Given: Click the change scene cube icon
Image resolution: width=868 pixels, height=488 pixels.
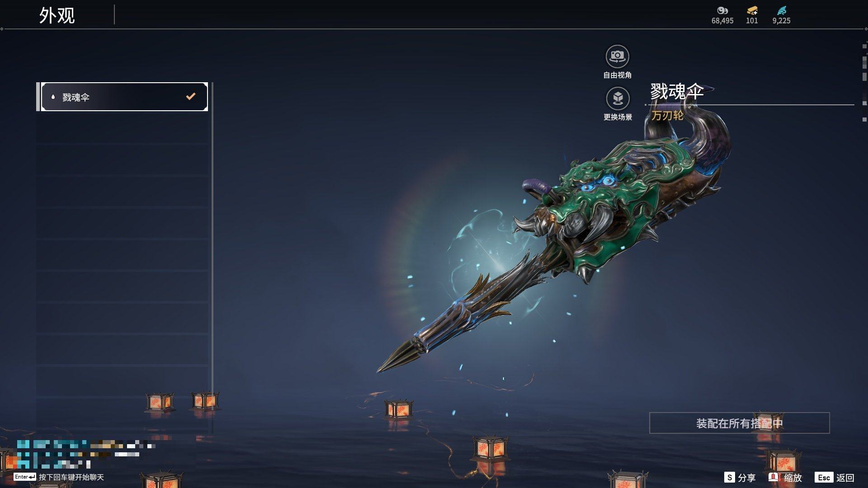Looking at the screenshot, I should tap(618, 98).
